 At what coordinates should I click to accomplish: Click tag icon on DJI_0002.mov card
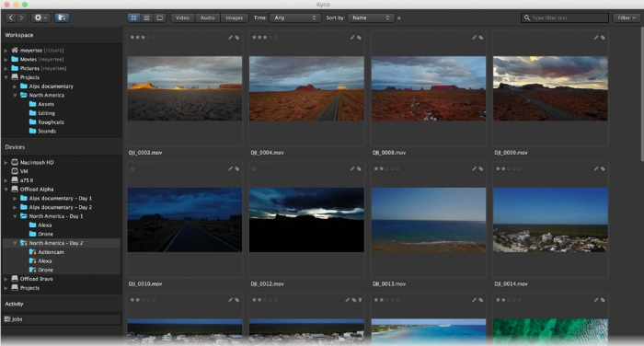[x=237, y=38]
